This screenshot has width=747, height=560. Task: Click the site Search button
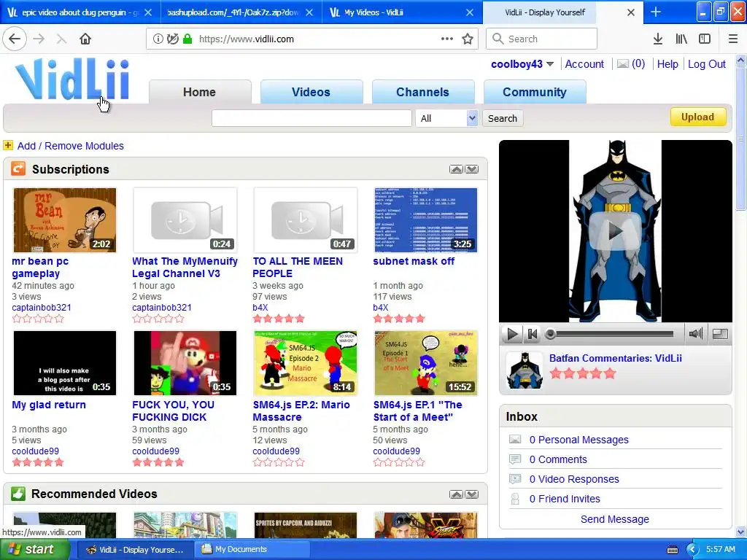[x=502, y=118]
